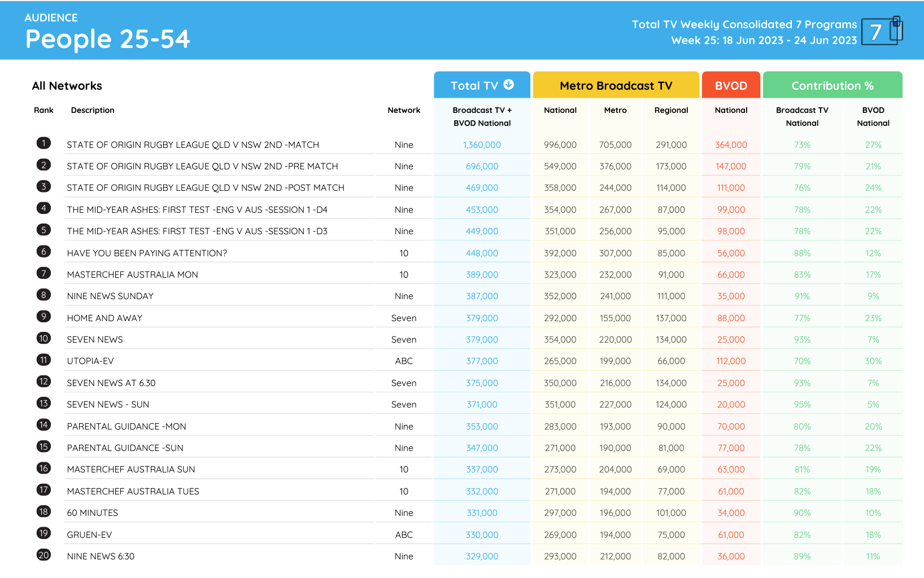
Task: Click the Network column header
Action: coord(404,110)
